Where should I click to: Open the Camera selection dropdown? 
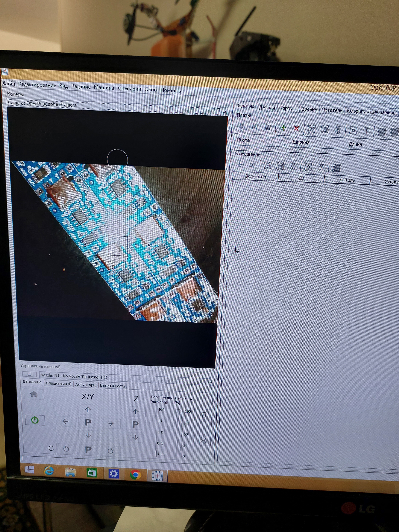224,112
